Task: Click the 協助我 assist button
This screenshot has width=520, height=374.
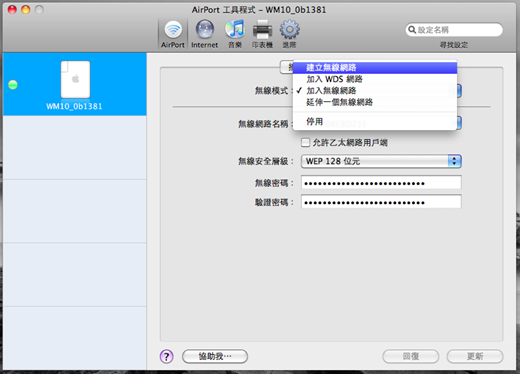Action: (x=215, y=356)
